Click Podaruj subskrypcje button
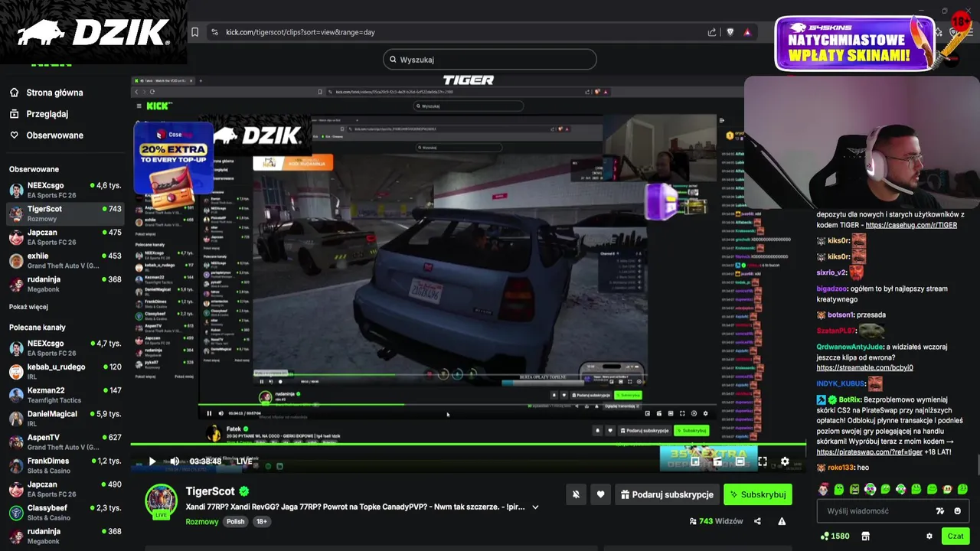980x551 pixels. (667, 494)
